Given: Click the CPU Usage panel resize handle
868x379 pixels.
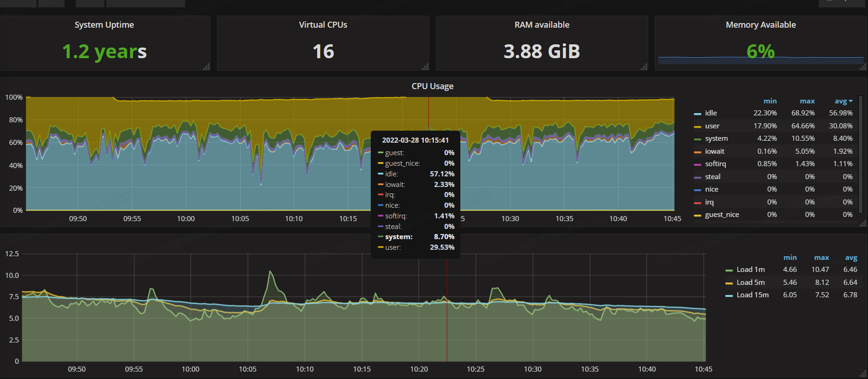Looking at the screenshot, I should 863,223.
